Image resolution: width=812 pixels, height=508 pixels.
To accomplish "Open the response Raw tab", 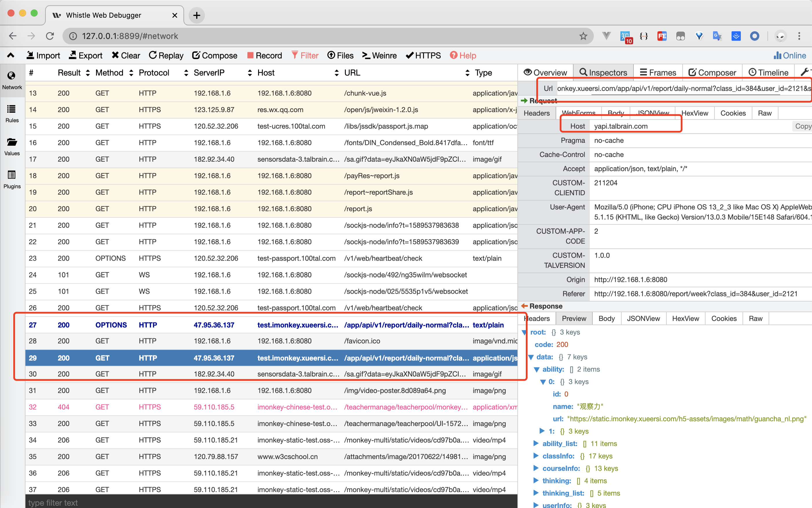I will pos(756,319).
